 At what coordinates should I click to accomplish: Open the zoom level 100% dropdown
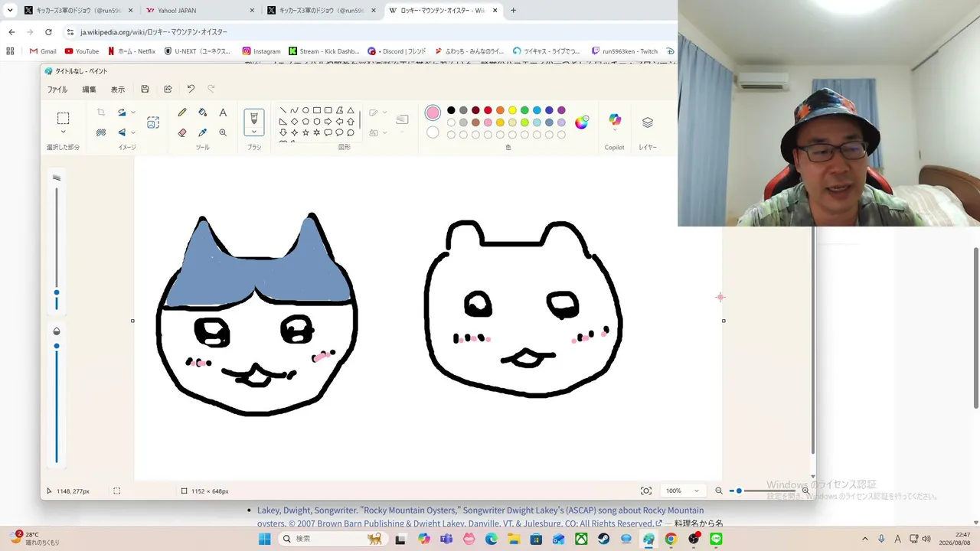click(682, 491)
